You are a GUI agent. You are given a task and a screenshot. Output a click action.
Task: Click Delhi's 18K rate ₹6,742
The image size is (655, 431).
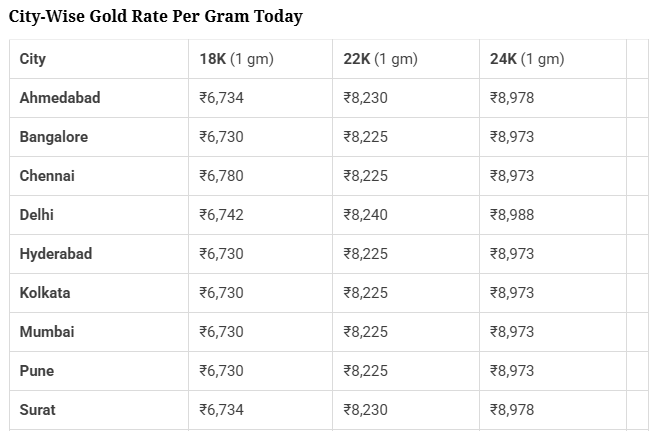(221, 215)
